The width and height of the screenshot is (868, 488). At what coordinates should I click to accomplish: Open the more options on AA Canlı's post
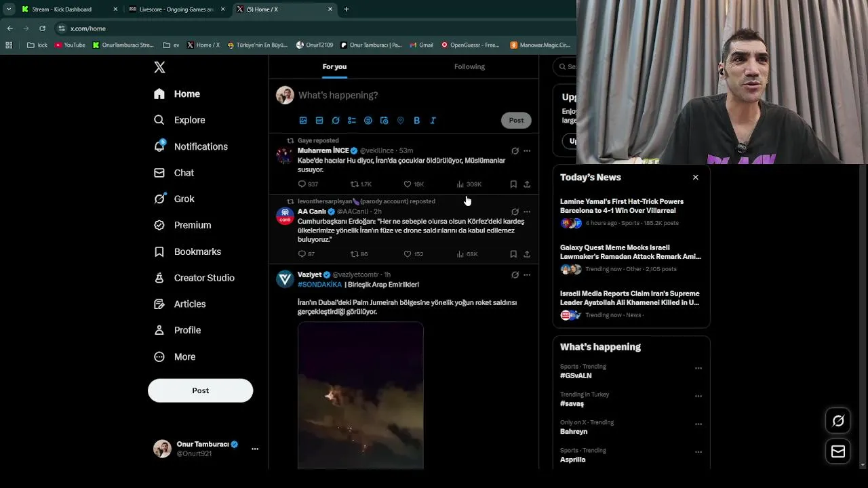527,212
